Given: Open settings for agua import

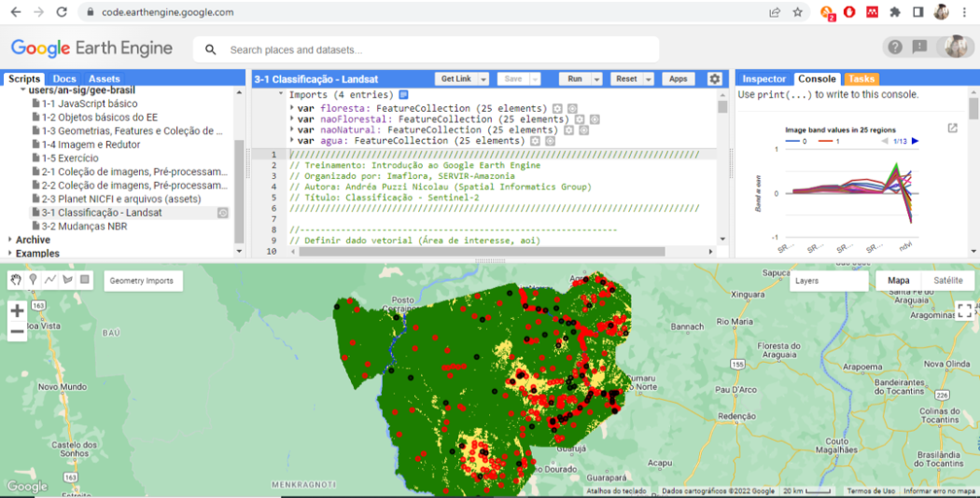Looking at the screenshot, I should point(535,141).
